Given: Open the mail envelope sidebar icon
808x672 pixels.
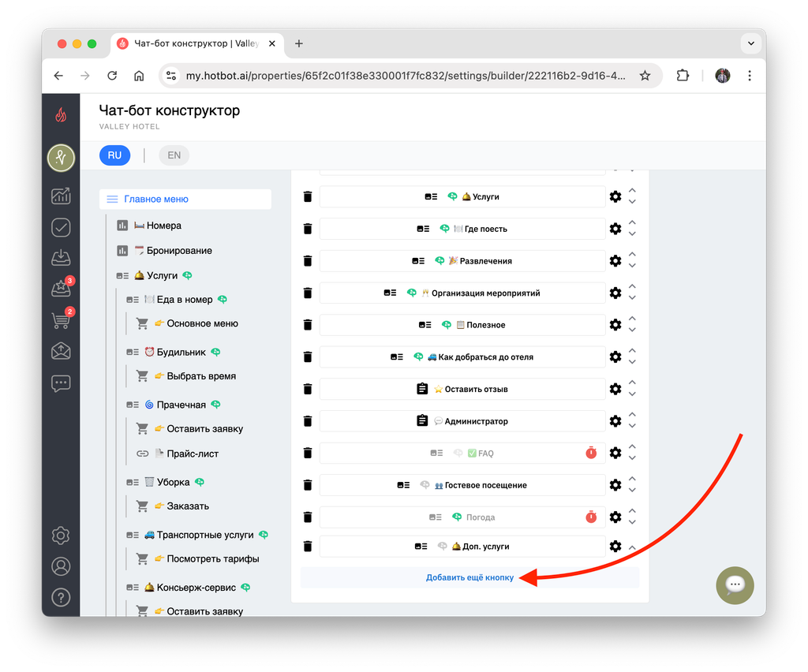Looking at the screenshot, I should [61, 351].
